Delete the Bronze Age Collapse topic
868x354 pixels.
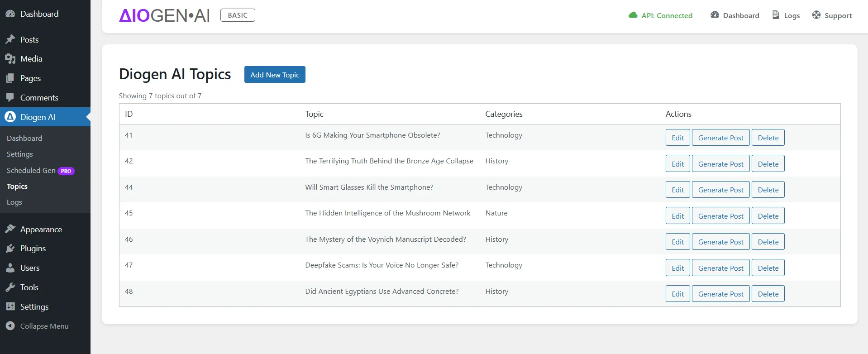pos(768,164)
